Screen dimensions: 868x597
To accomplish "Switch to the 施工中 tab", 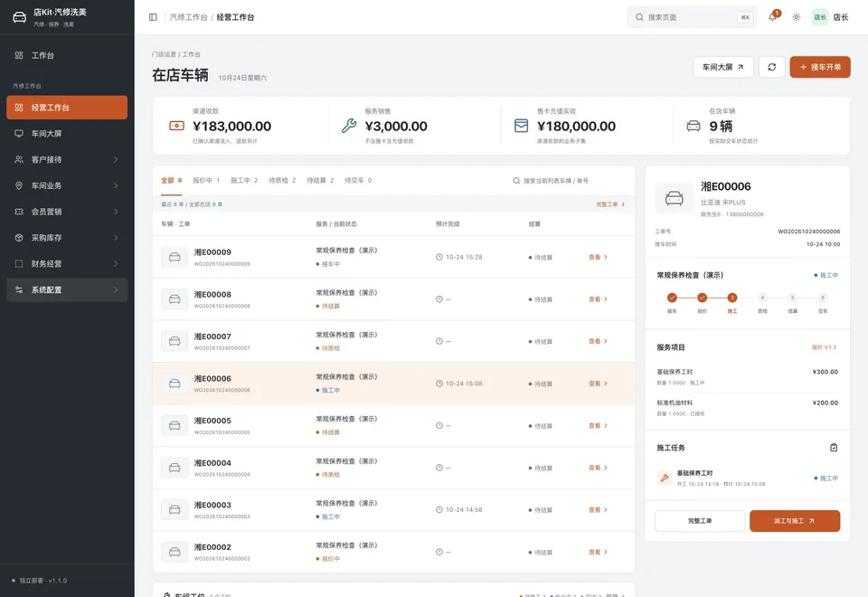I will coord(244,181).
